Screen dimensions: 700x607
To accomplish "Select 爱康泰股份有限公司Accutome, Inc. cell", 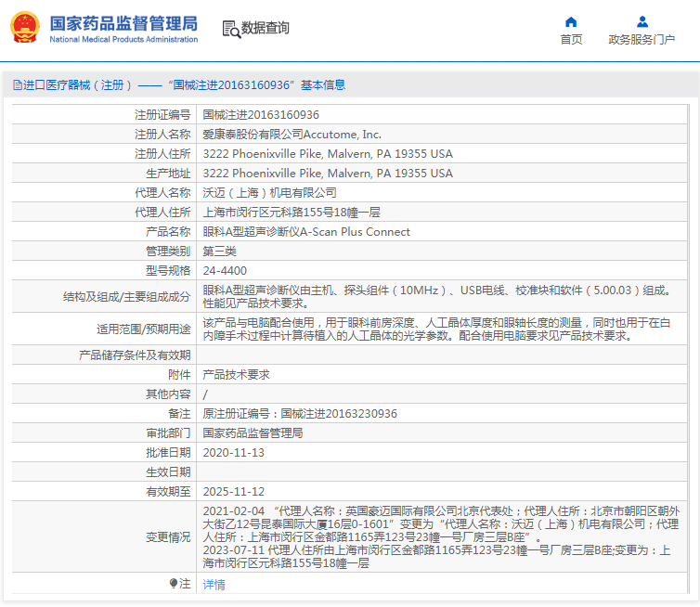I will pyautogui.click(x=292, y=135).
